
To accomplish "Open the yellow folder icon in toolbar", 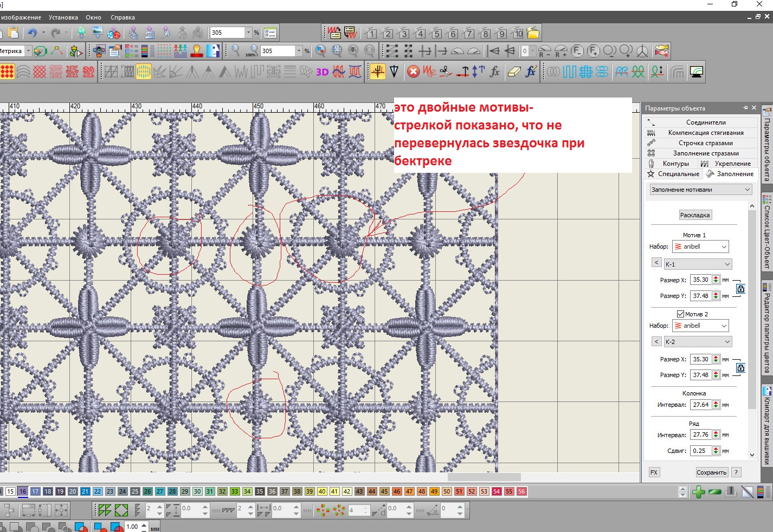I will (533, 33).
